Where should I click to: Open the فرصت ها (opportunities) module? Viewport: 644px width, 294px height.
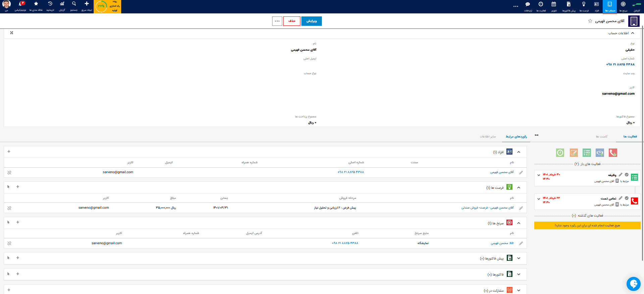click(x=584, y=6)
